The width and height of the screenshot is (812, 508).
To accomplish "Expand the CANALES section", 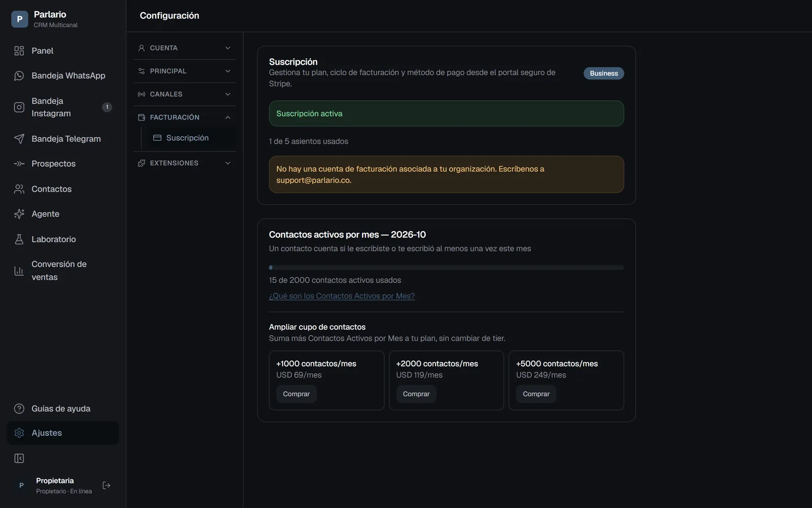I will 185,94.
